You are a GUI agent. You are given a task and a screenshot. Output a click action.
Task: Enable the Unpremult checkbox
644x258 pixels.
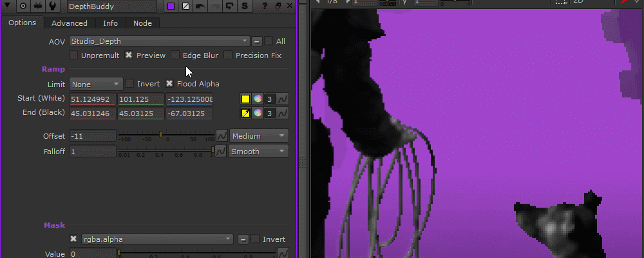click(x=73, y=55)
